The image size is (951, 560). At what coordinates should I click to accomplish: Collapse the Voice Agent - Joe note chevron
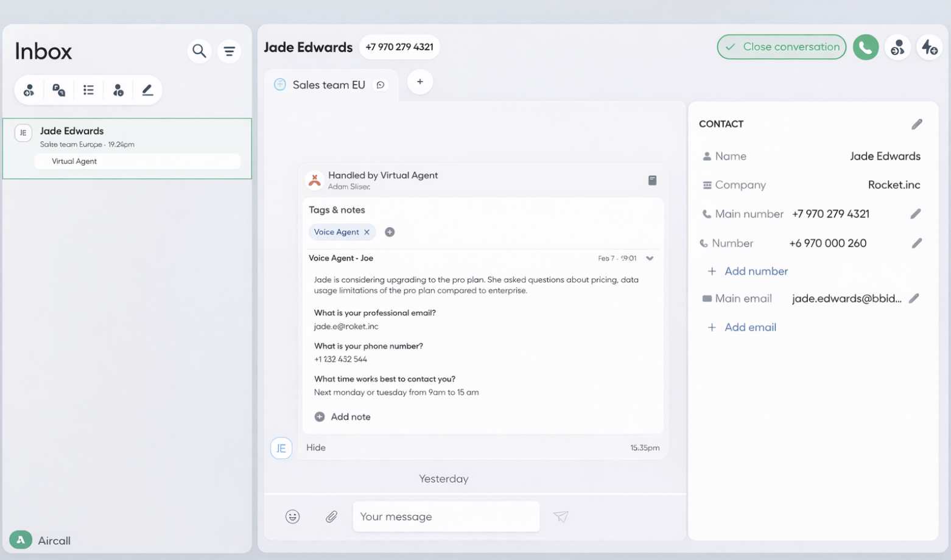(x=650, y=259)
